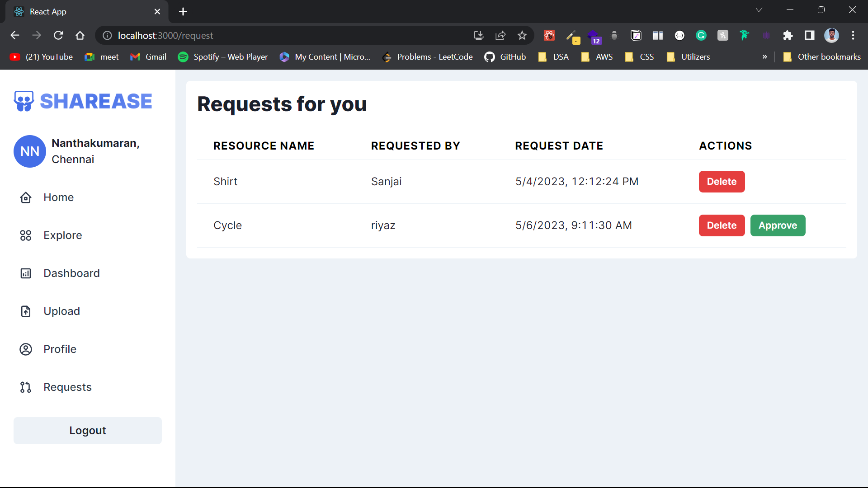Open browser extensions puzzle icon
Viewport: 868px width, 488px height.
[788, 35]
